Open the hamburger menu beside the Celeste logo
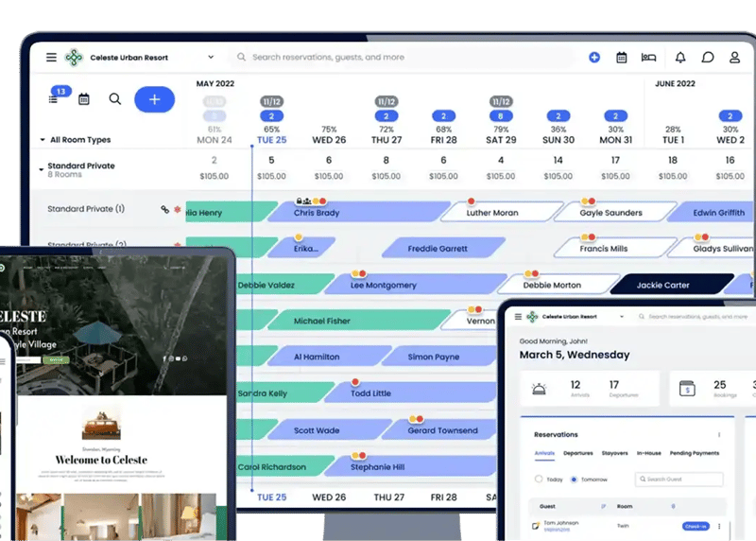The height and width of the screenshot is (541, 756). [x=51, y=58]
